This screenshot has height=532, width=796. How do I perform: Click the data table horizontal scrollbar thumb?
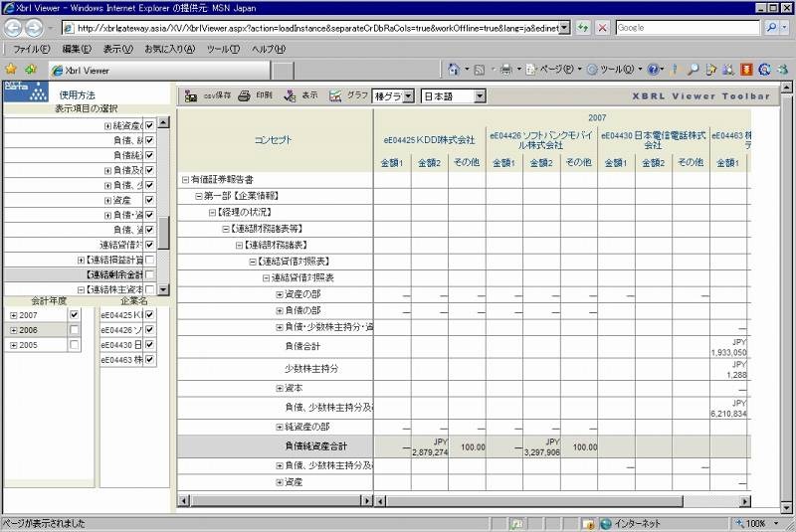(x=535, y=501)
